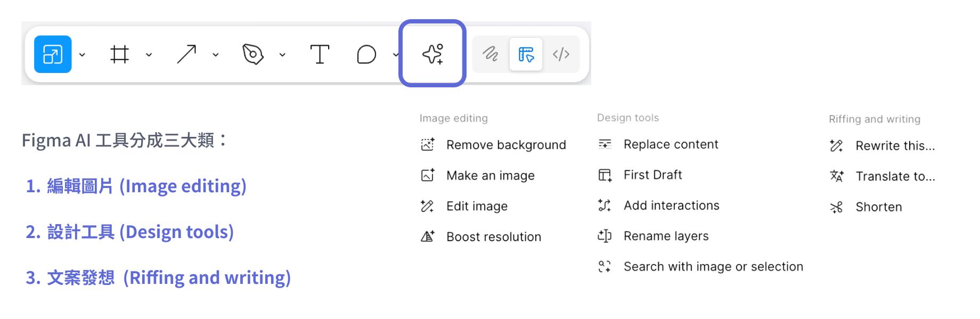Switch to Dev Mode code toggle
980x319 pixels.
click(x=561, y=54)
